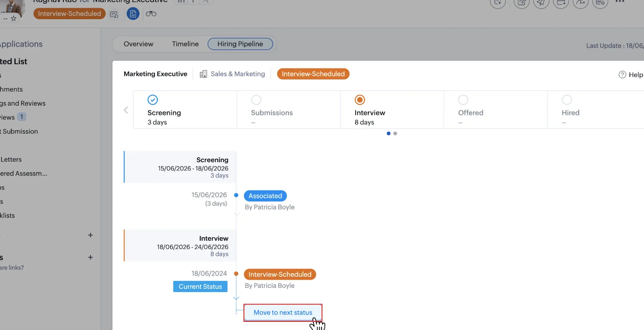Switch to the Timeline tab
The width and height of the screenshot is (644, 330).
[x=185, y=44]
